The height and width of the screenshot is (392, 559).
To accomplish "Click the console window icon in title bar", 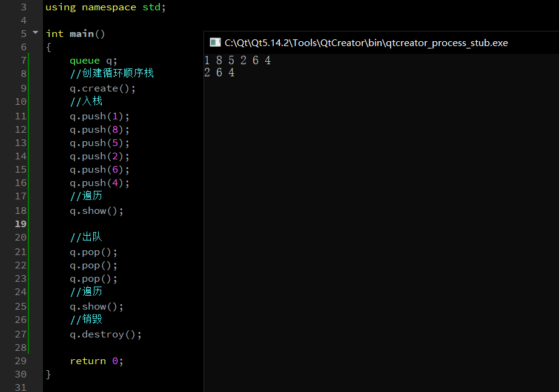I will (x=215, y=42).
